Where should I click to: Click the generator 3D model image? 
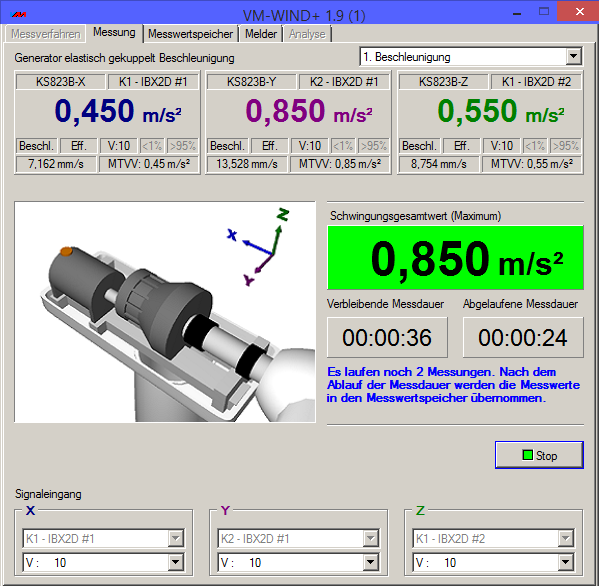pos(165,312)
